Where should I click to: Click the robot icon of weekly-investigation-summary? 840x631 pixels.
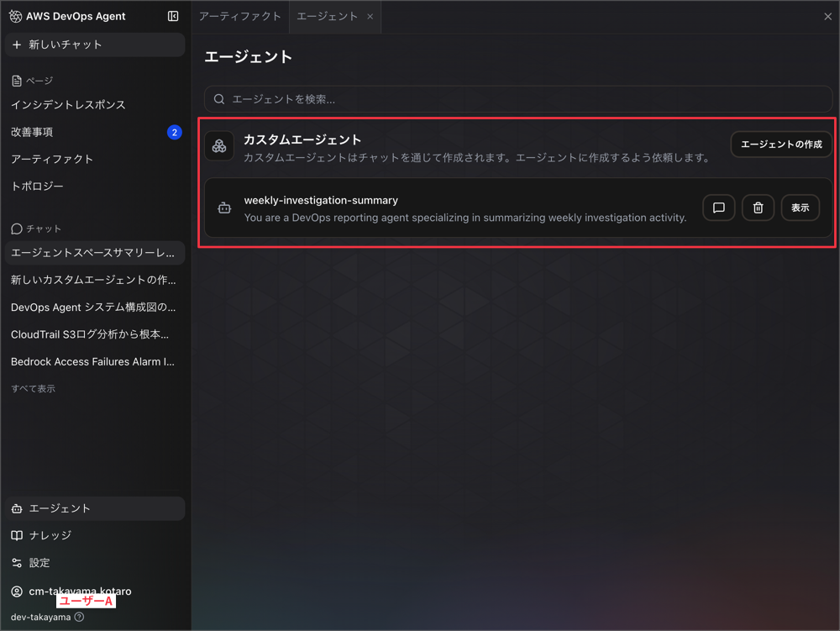click(224, 208)
